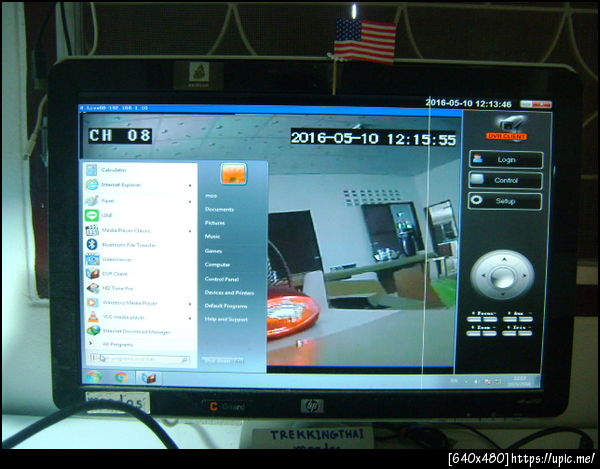Click the Focus minus button
600x469 pixels.
[490, 319]
